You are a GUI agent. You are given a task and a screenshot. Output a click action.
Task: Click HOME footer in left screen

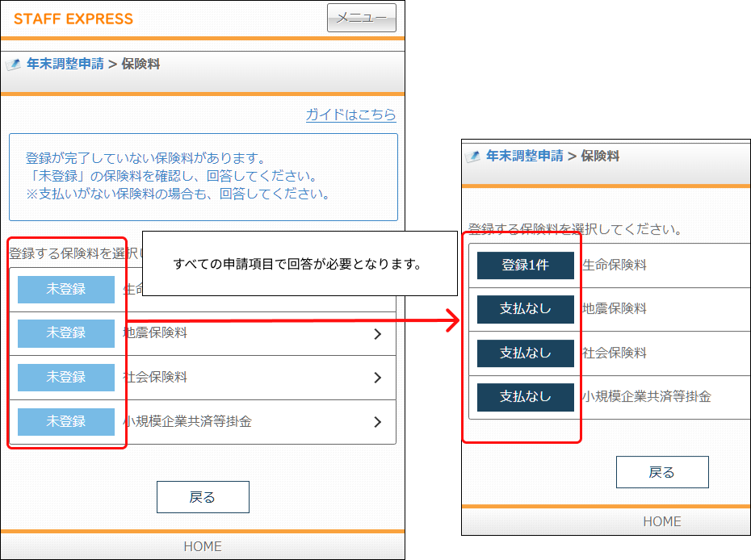point(203,546)
